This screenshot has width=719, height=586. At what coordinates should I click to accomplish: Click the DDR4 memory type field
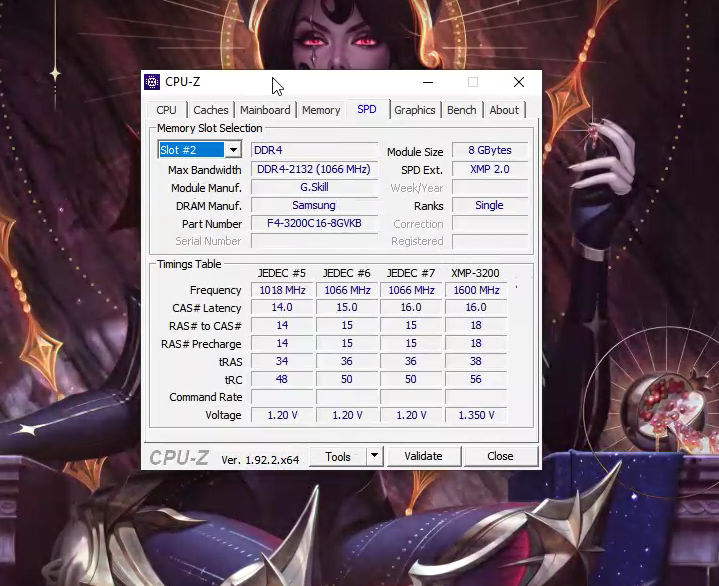(314, 150)
